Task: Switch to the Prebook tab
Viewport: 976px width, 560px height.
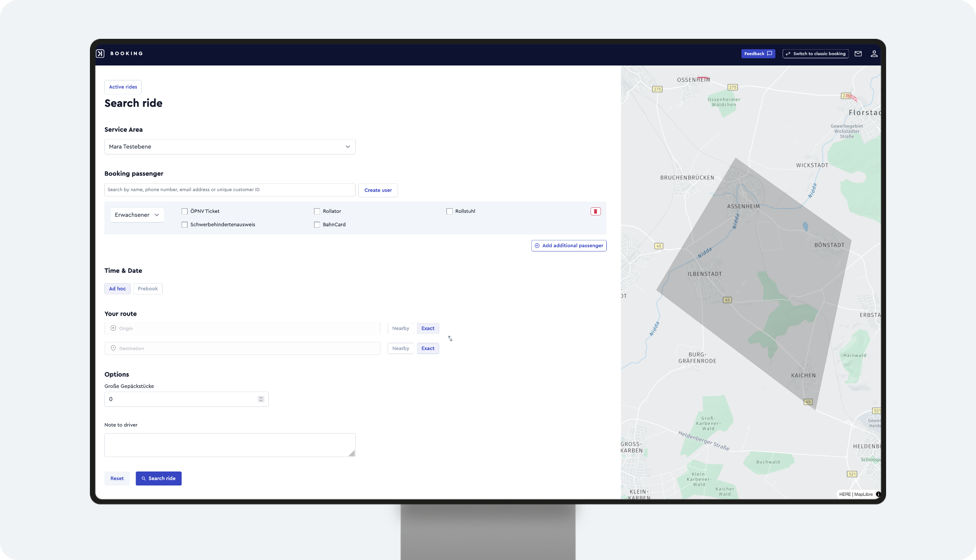Action: point(148,289)
